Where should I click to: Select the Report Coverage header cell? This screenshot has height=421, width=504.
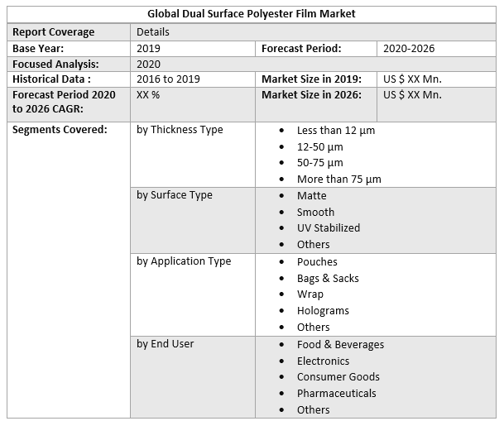tap(53, 31)
